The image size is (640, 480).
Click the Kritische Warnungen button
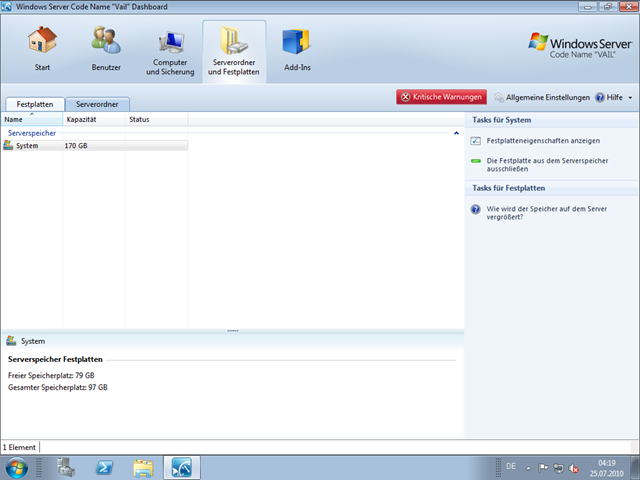(x=441, y=97)
